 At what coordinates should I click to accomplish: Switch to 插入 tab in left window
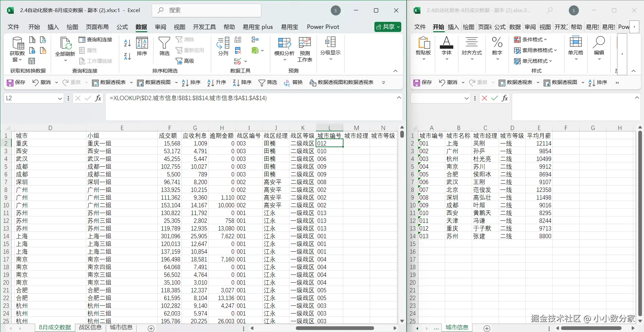coord(53,27)
